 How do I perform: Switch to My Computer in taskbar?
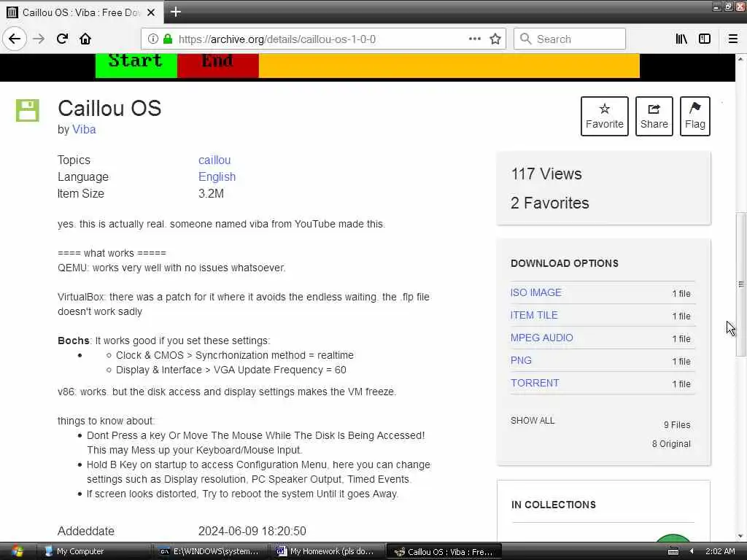pos(94,551)
